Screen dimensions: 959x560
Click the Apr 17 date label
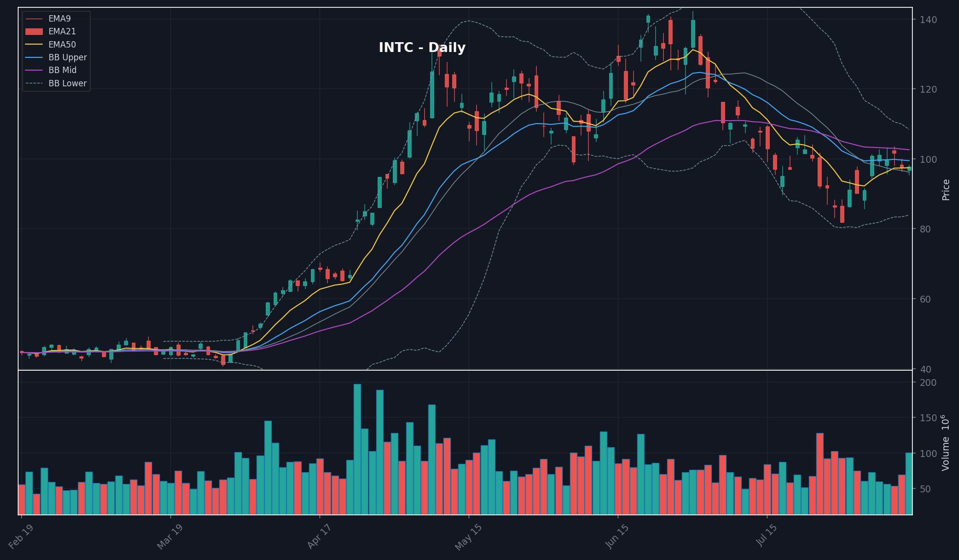[319, 536]
